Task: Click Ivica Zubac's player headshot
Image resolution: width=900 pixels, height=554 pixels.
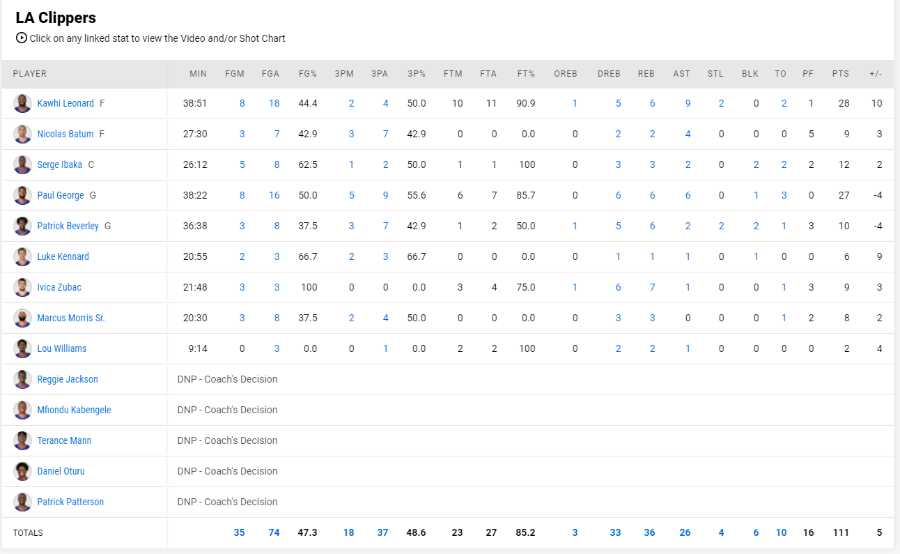Action: coord(22,287)
